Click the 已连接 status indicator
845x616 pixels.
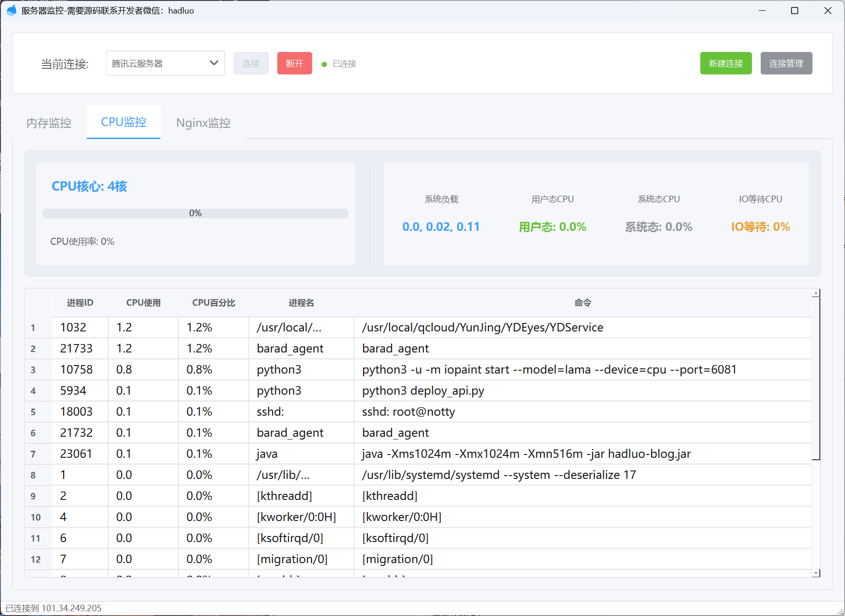[x=339, y=64]
